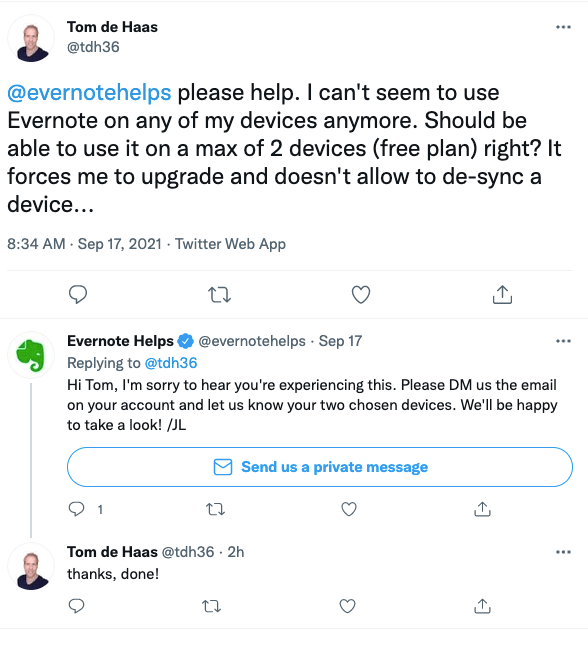This screenshot has height=650, width=588.
Task: Like the Evernote Helps reply
Action: click(x=349, y=509)
